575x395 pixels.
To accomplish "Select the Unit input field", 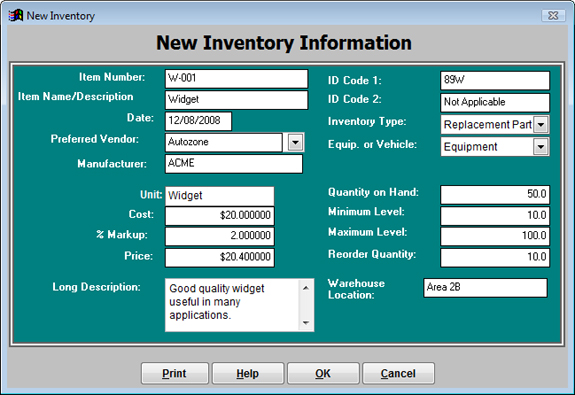I will [220, 196].
